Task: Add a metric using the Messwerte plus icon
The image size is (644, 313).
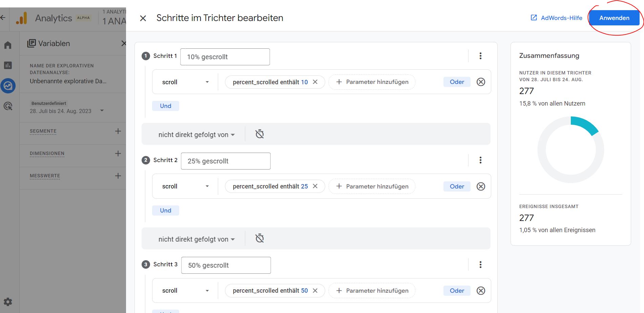Action: (x=118, y=175)
